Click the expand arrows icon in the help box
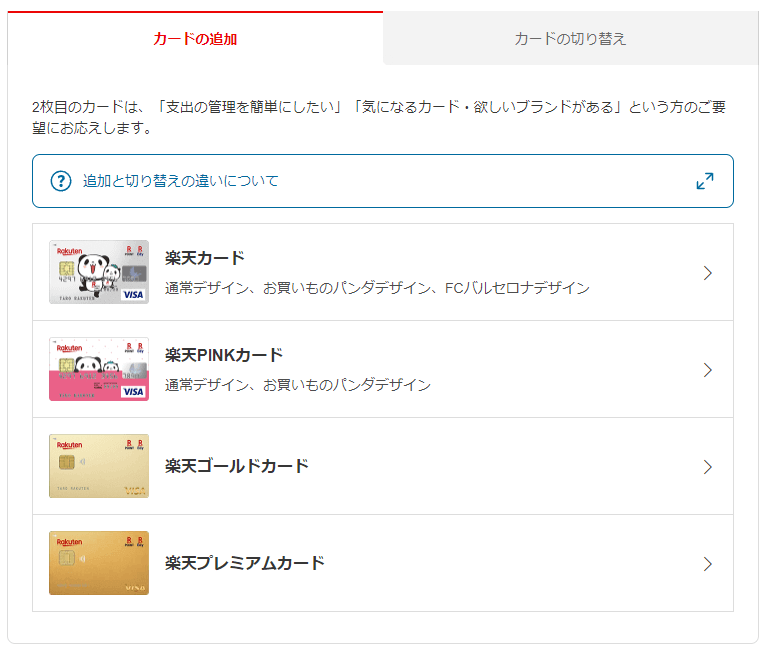 (x=705, y=181)
